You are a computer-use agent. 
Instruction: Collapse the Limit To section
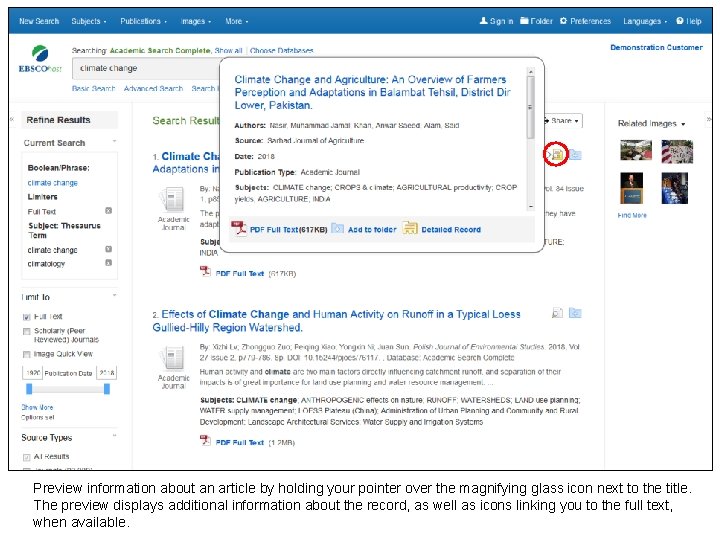114,295
